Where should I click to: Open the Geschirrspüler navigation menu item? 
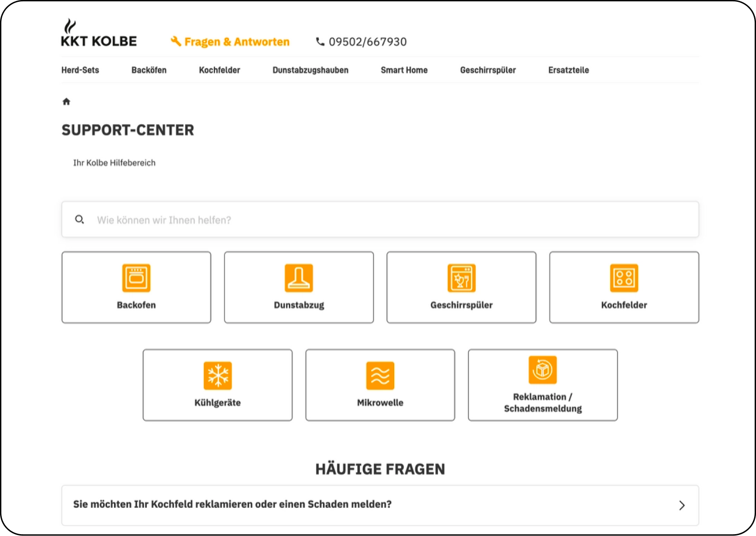click(x=488, y=70)
